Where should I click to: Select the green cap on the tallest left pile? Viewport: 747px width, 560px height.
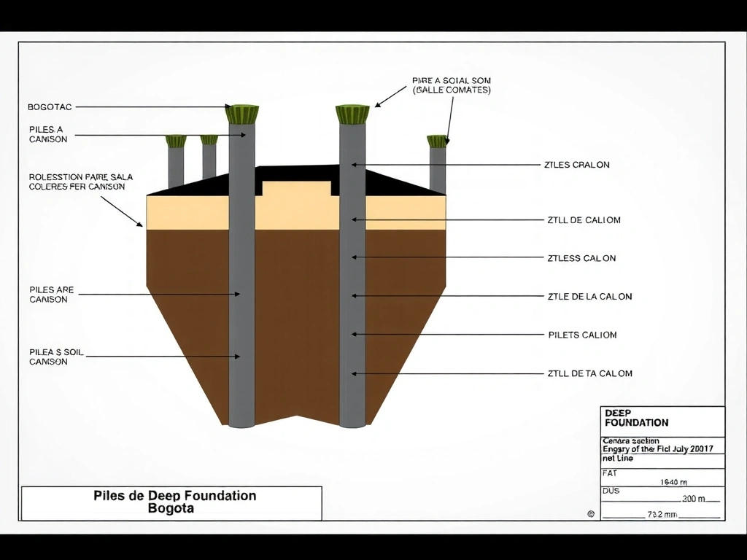pos(241,114)
